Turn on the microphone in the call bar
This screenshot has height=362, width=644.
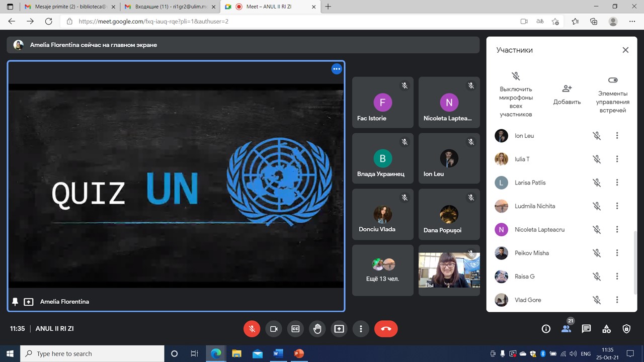pyautogui.click(x=252, y=329)
